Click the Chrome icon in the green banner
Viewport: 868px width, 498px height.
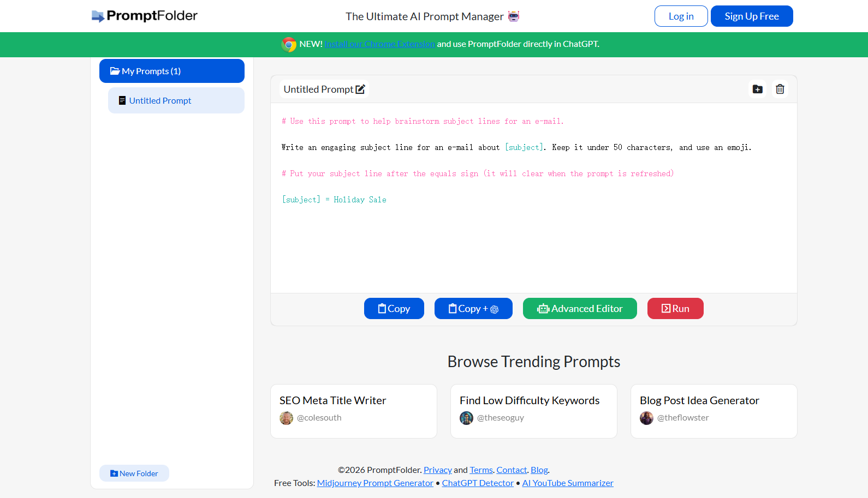point(289,44)
